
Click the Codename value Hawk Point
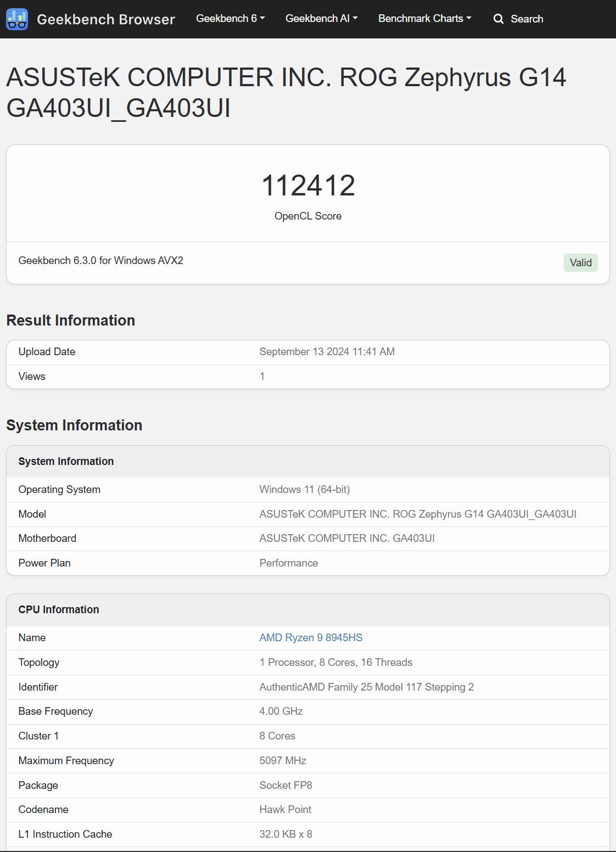[x=285, y=810]
